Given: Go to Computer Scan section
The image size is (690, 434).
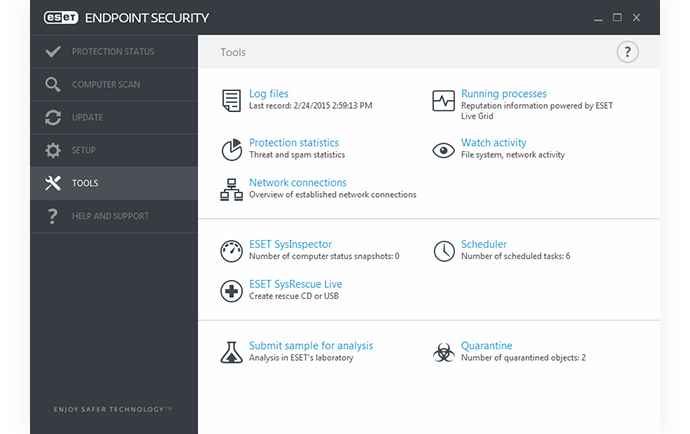Looking at the screenshot, I should 114,85.
